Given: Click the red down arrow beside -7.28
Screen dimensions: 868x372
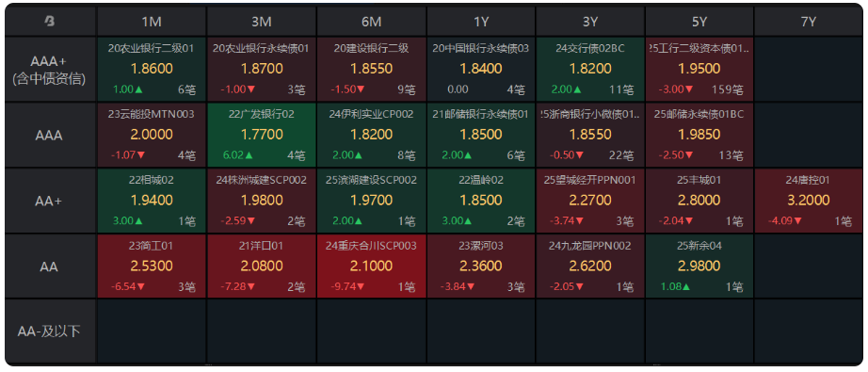Looking at the screenshot, I should 251,286.
